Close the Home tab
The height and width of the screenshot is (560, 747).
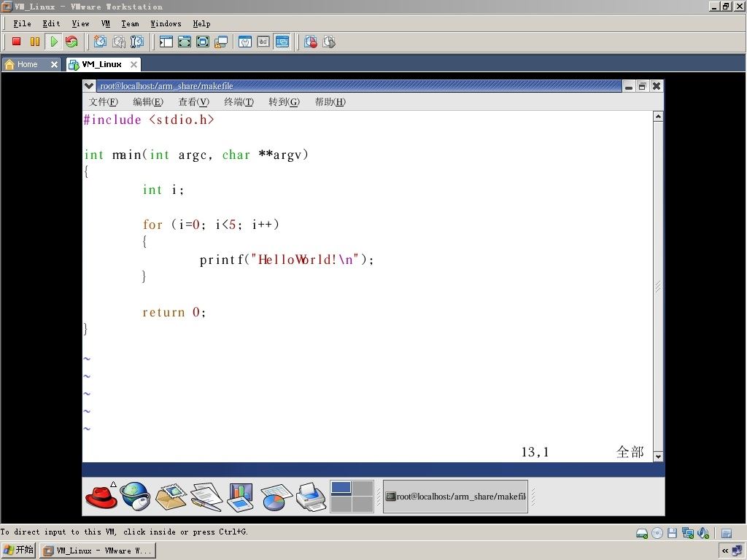(x=54, y=64)
